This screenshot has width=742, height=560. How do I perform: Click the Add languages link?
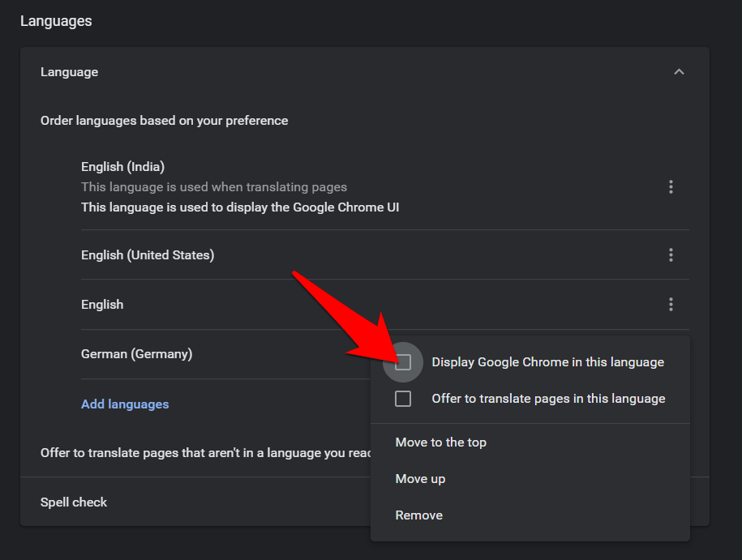tap(125, 404)
